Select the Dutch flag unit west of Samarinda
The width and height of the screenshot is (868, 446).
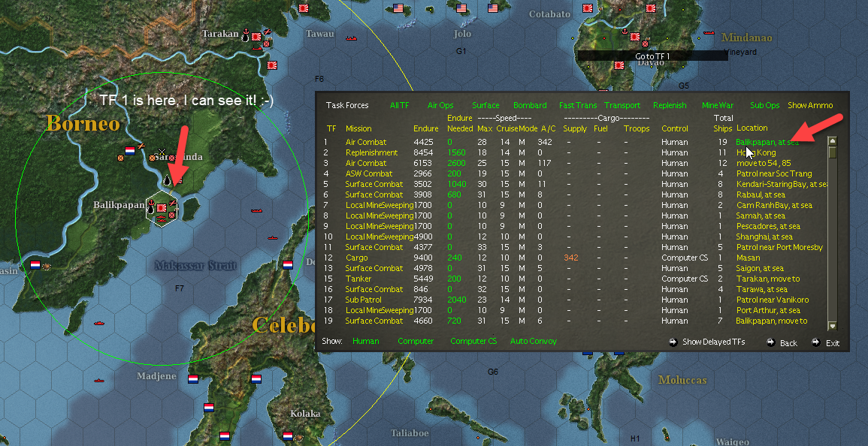coord(130,150)
